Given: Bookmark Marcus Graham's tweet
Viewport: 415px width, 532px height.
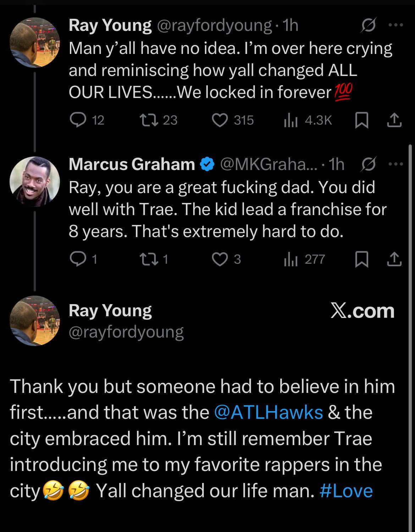Looking at the screenshot, I should 361,260.
